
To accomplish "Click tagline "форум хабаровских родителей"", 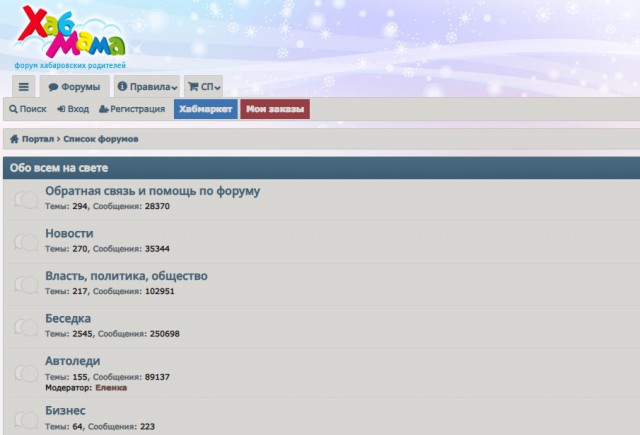I will pyautogui.click(x=70, y=65).
